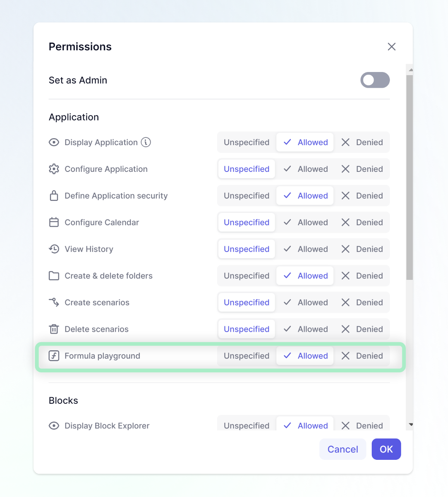Click the calendar icon for Configure Calendar

click(x=54, y=222)
